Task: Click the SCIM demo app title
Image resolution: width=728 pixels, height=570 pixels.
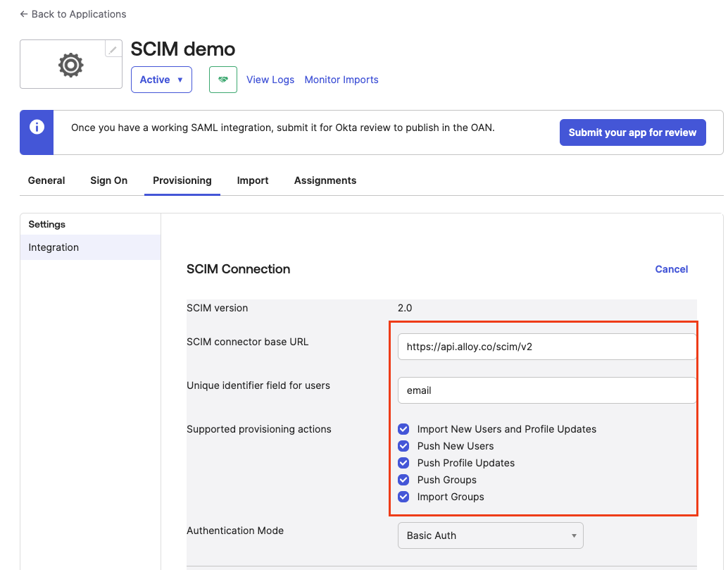Action: [183, 49]
